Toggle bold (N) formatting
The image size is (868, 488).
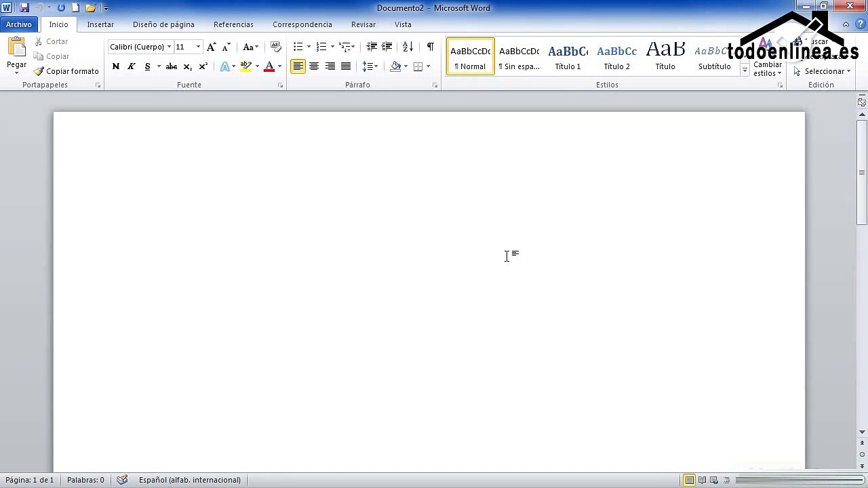[116, 66]
